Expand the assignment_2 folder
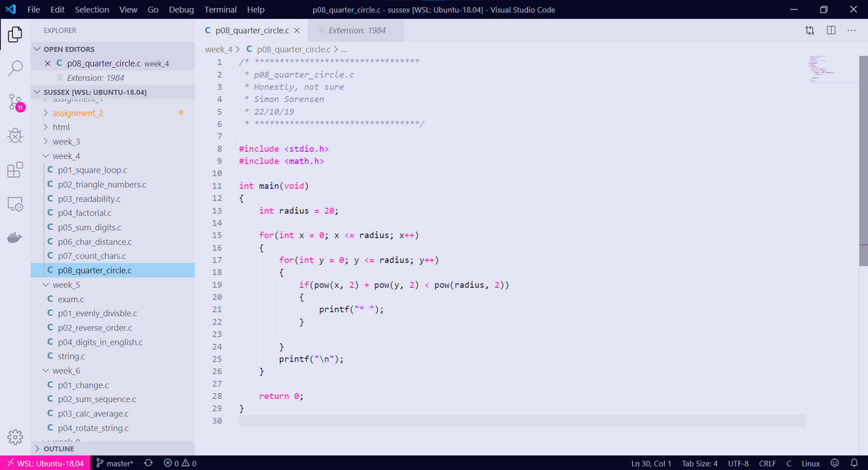868x470 pixels. [x=77, y=113]
